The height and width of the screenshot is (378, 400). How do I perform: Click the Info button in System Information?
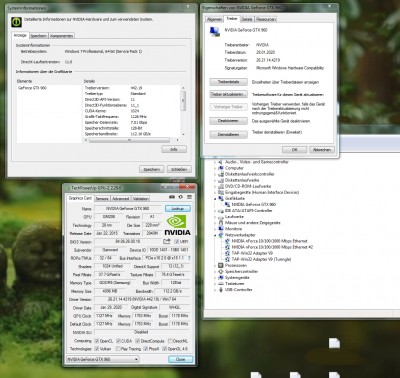pyautogui.click(x=174, y=149)
